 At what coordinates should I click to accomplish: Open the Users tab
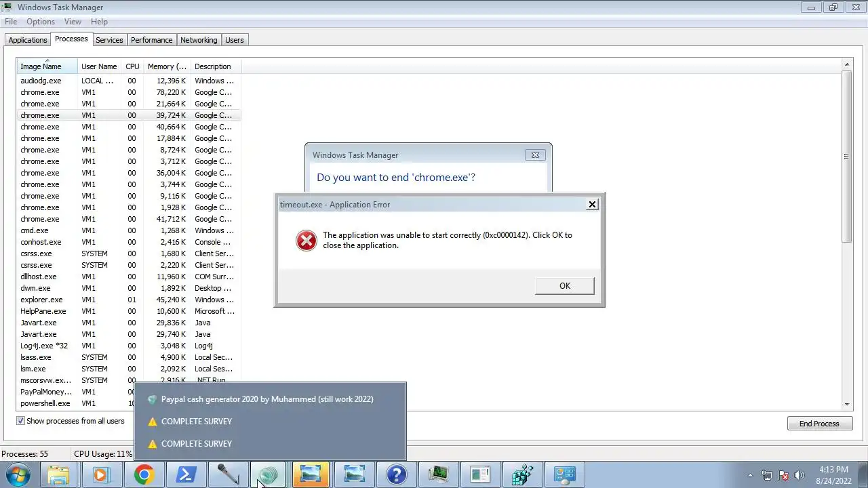point(235,40)
